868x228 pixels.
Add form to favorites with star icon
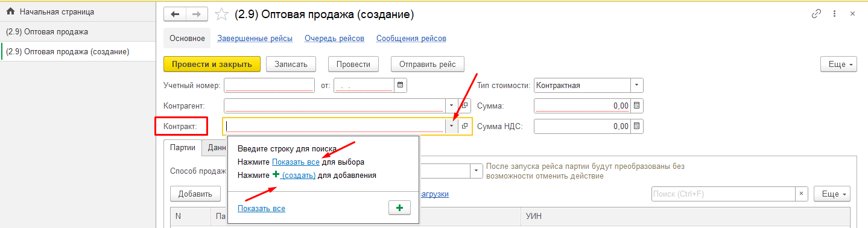click(221, 14)
